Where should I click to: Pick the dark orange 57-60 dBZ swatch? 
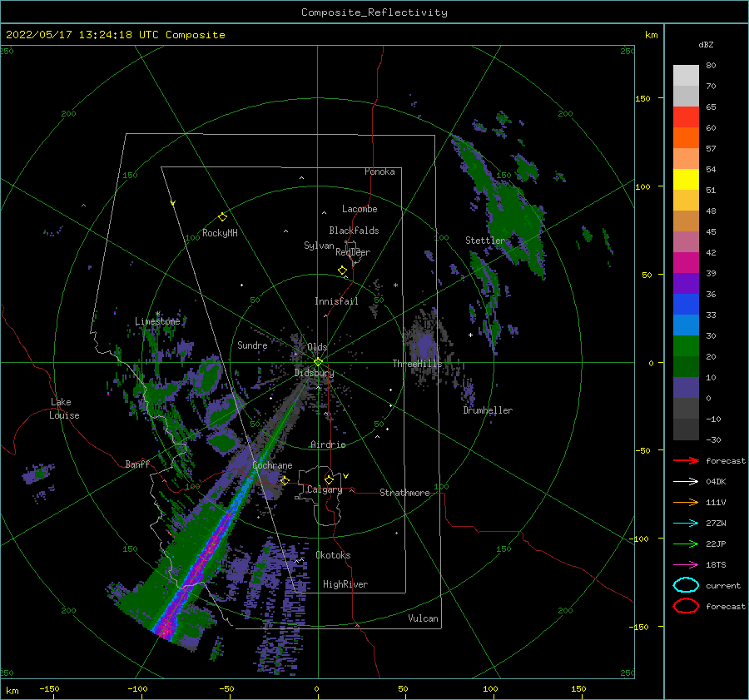click(x=686, y=138)
